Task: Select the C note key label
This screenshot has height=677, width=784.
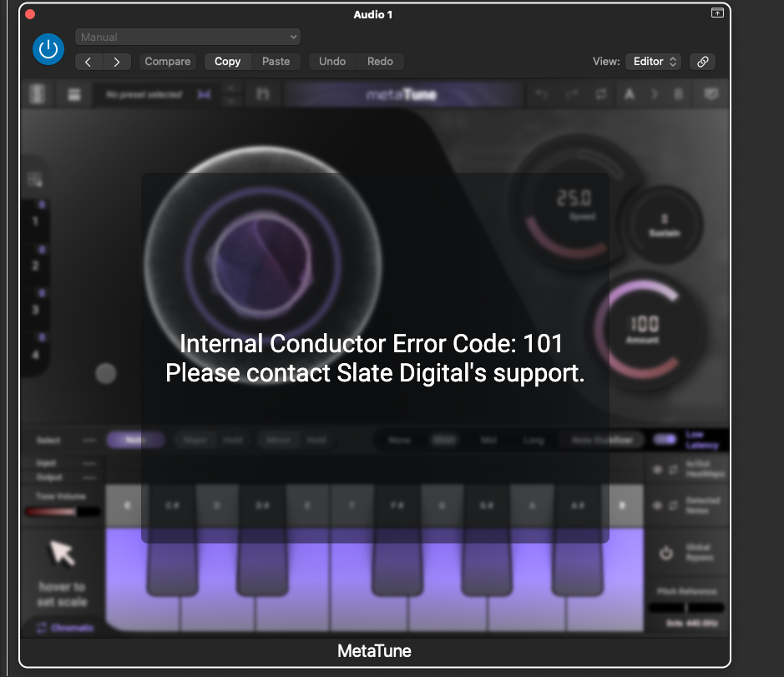Action: click(x=127, y=506)
